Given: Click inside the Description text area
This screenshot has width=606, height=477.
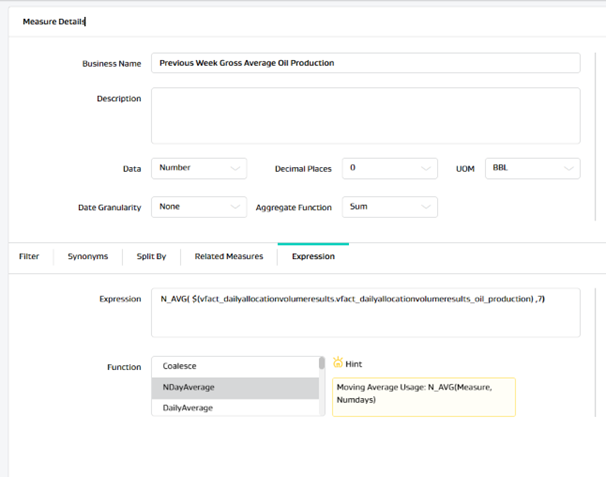Looking at the screenshot, I should 365,115.
